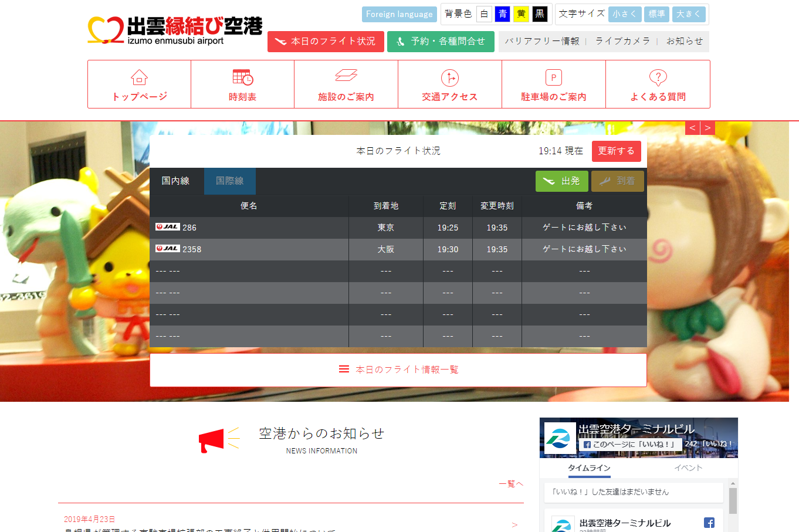Open よくある質問 menu item
Viewport: 799px width, 532px height.
[x=658, y=84]
